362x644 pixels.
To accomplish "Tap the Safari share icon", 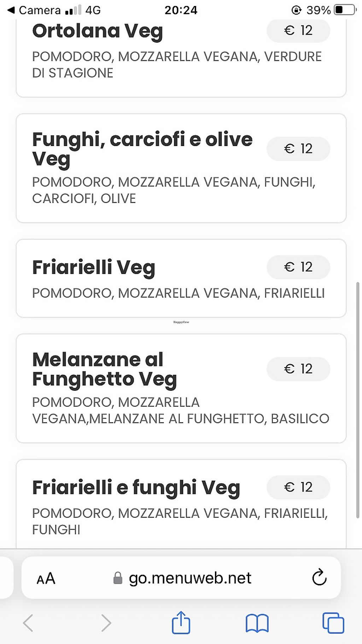I will point(181,622).
